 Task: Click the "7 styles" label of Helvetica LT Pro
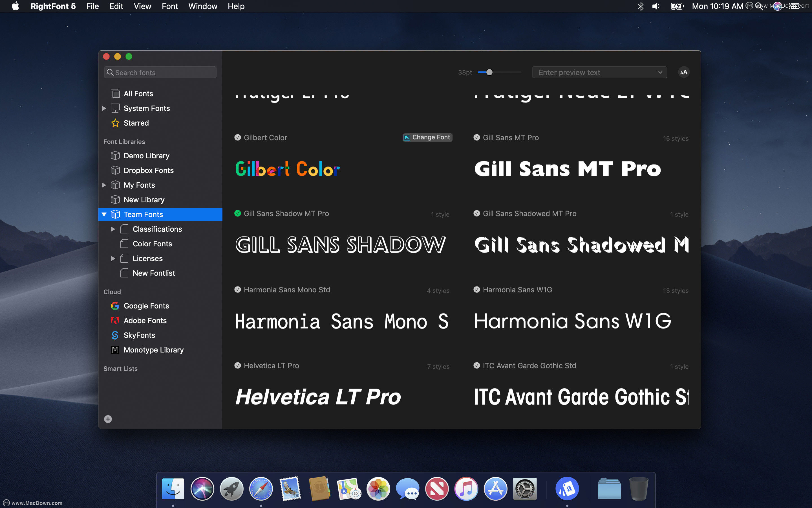tap(438, 367)
